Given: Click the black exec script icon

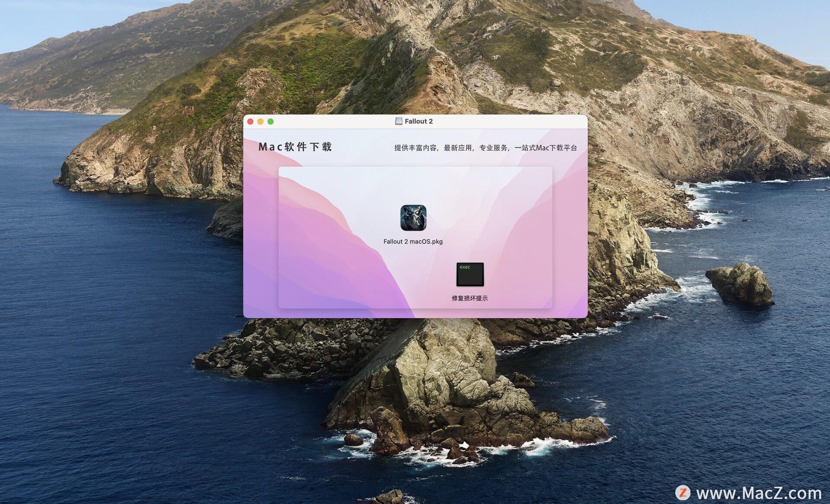Looking at the screenshot, I should tap(470, 274).
